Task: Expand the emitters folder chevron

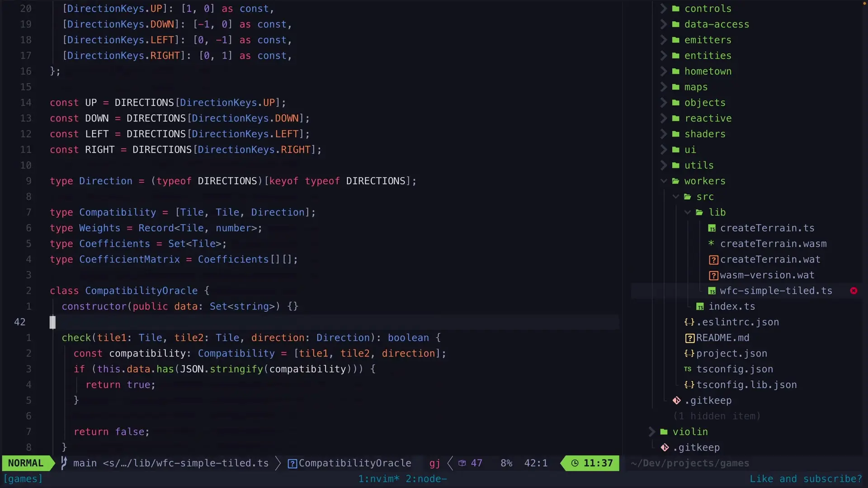Action: click(663, 40)
